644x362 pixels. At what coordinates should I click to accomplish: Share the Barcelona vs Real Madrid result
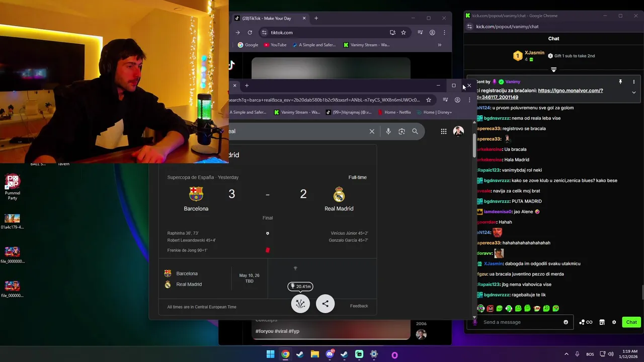click(x=325, y=304)
